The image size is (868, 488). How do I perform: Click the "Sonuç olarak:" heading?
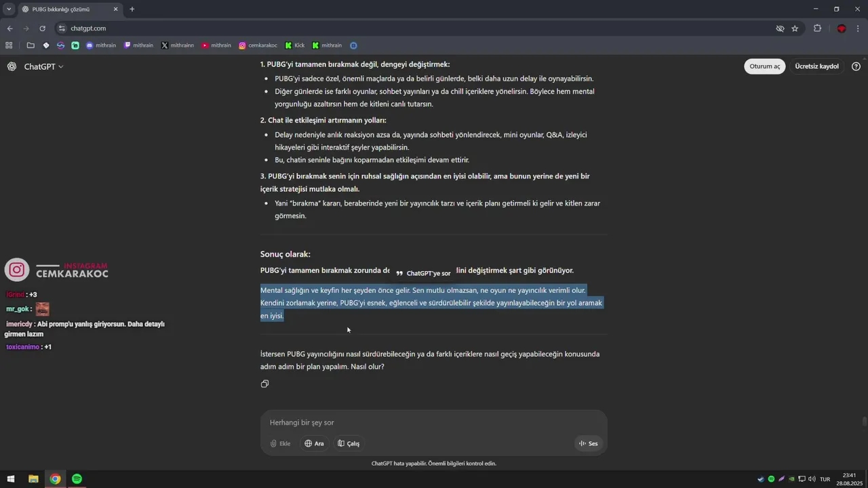(285, 254)
